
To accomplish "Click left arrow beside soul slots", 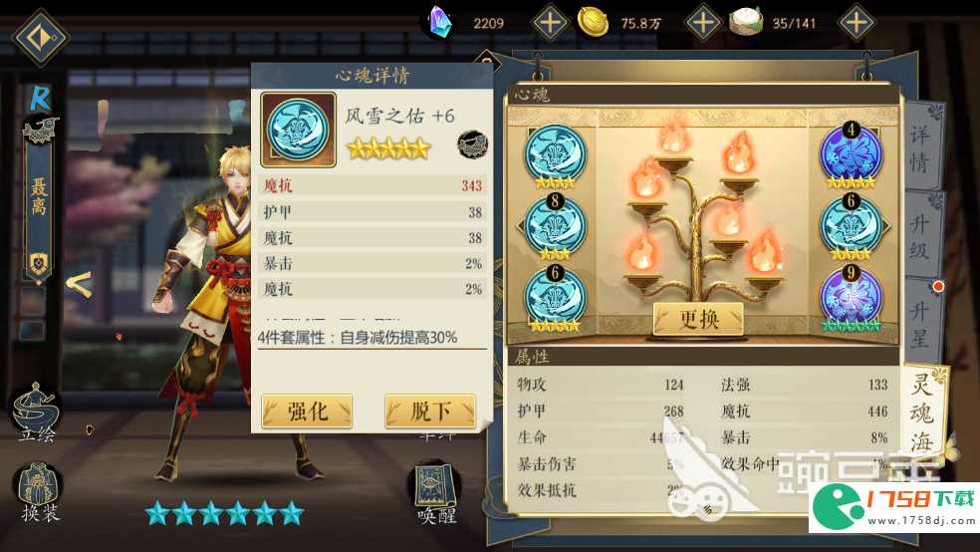I will [520, 226].
